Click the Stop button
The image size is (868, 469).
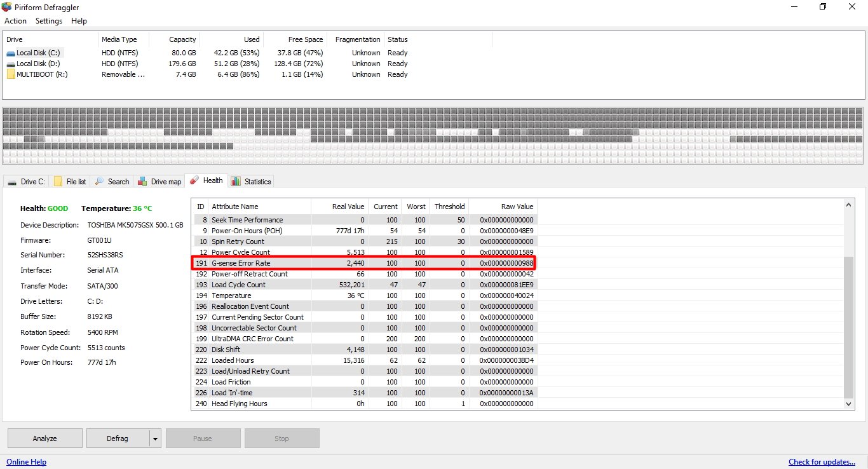[281, 438]
